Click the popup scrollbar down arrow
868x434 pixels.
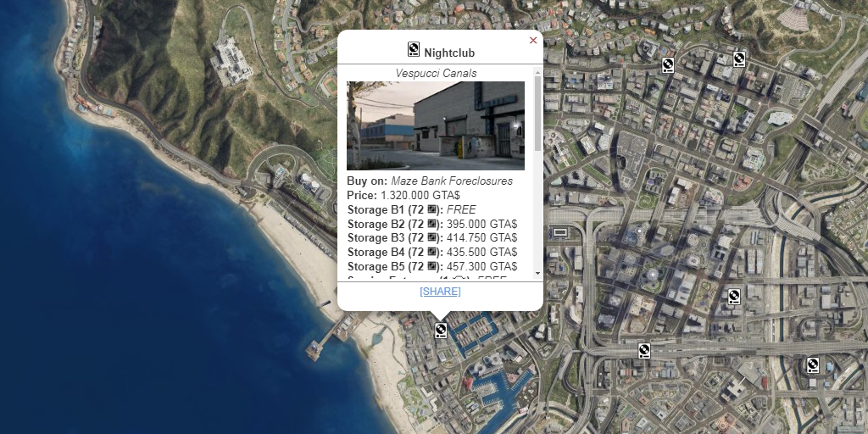click(537, 274)
